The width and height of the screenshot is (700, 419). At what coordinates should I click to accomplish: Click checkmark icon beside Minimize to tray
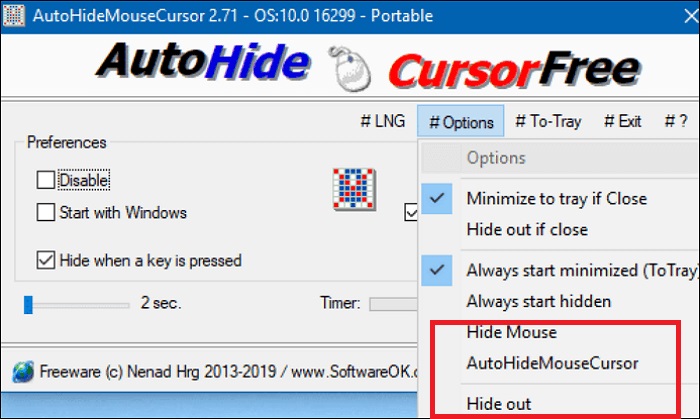[437, 198]
